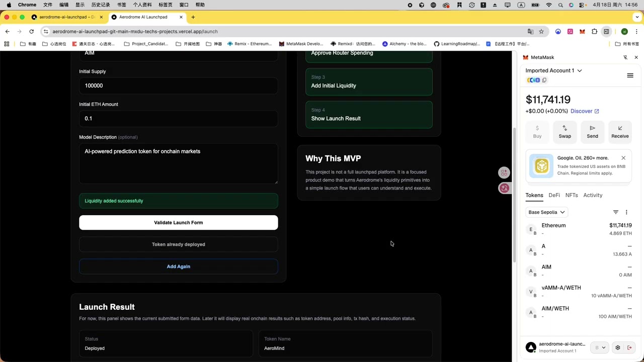
Task: Switch to MetaMask NFTs tab
Action: point(572,195)
